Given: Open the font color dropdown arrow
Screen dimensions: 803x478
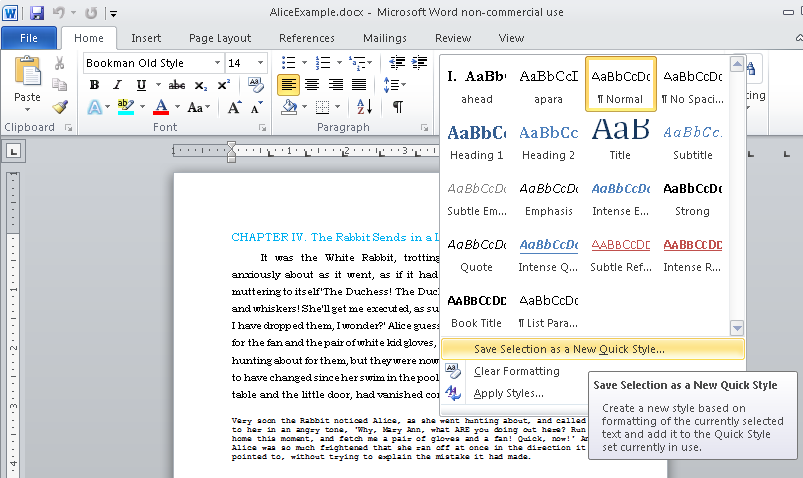Looking at the screenshot, I should click(x=177, y=107).
